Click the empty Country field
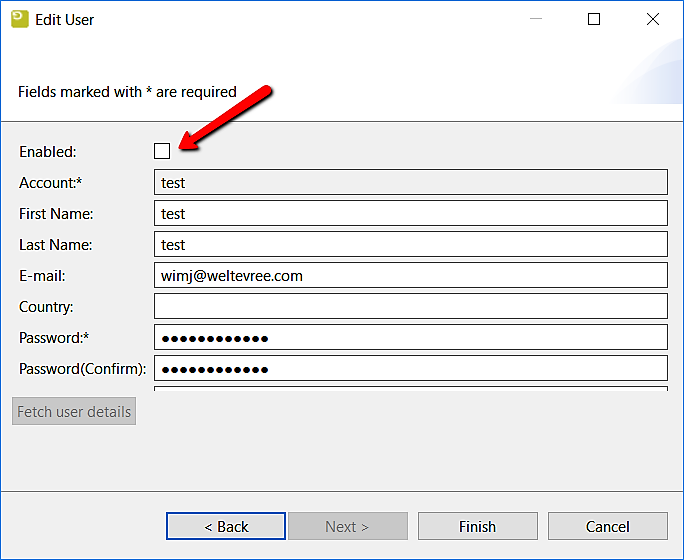The width and height of the screenshot is (684, 560). pyautogui.click(x=410, y=306)
